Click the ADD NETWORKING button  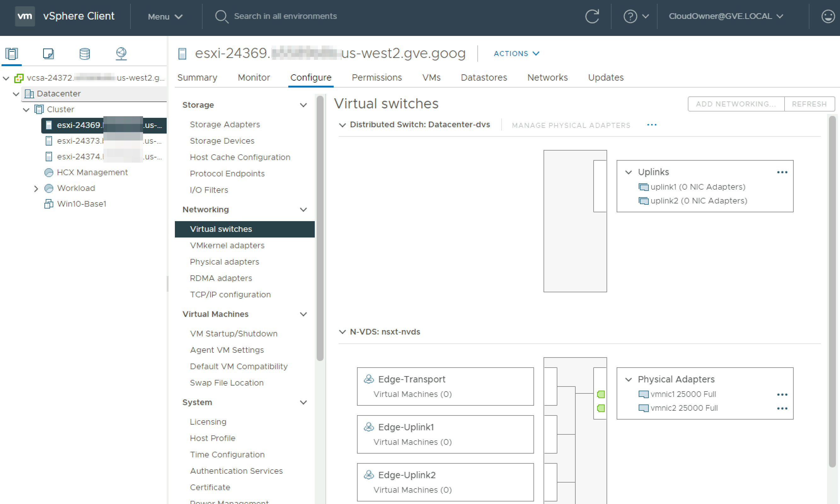click(736, 104)
